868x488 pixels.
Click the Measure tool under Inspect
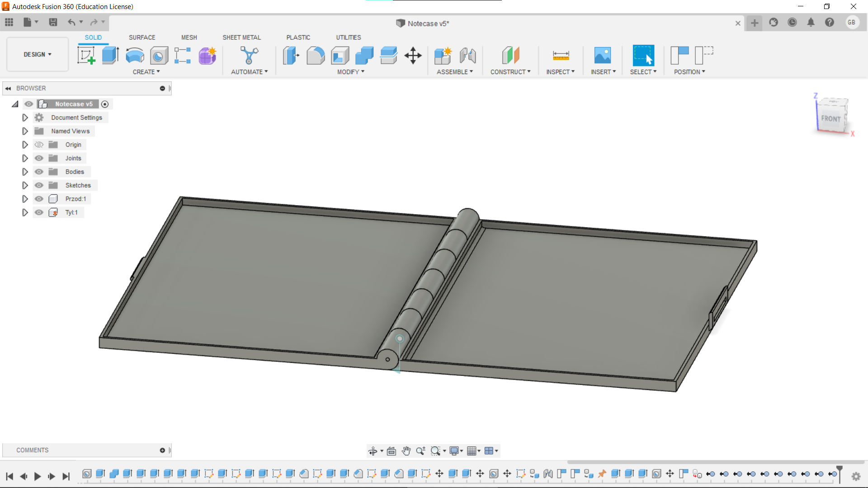point(561,56)
